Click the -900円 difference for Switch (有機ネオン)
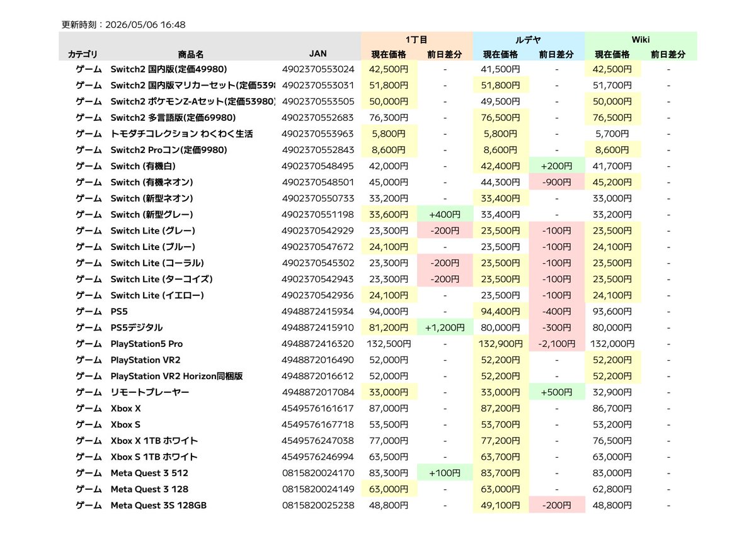This screenshot has height=534, width=756. 556,182
